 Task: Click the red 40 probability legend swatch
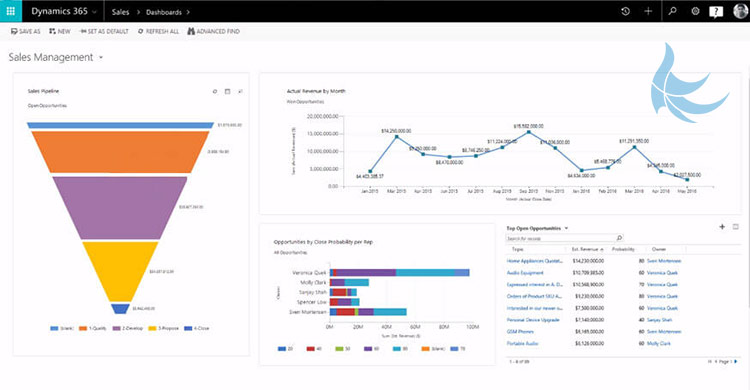(x=310, y=349)
